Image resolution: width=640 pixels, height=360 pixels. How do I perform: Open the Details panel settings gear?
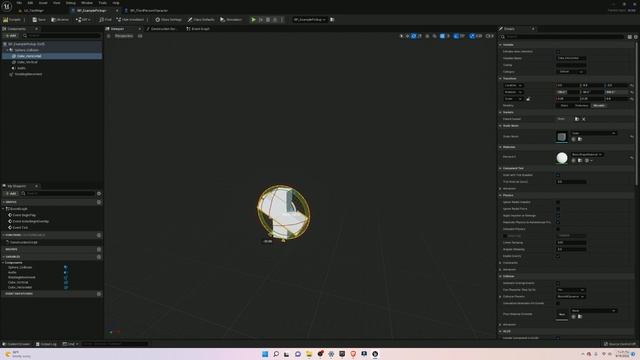point(636,37)
